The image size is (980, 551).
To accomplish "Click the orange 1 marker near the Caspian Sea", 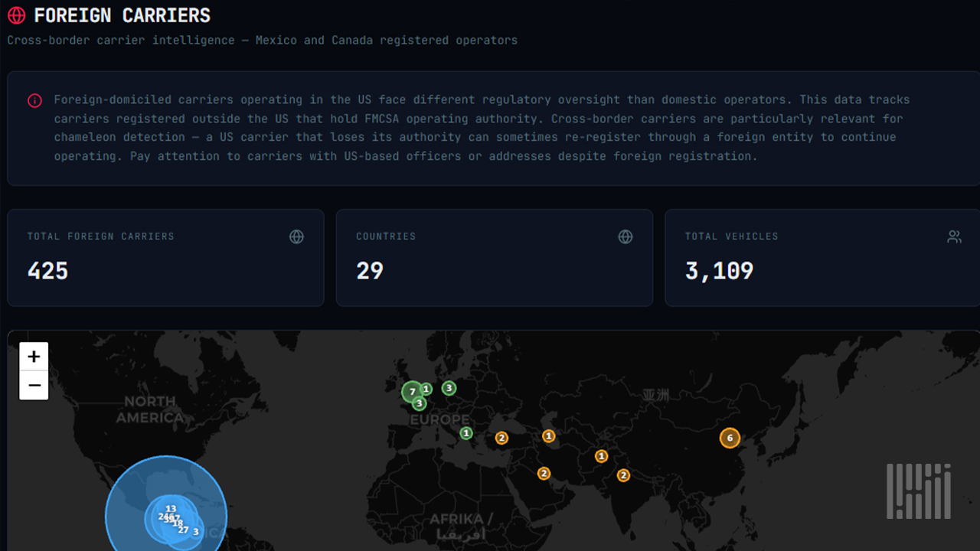I will coord(548,436).
